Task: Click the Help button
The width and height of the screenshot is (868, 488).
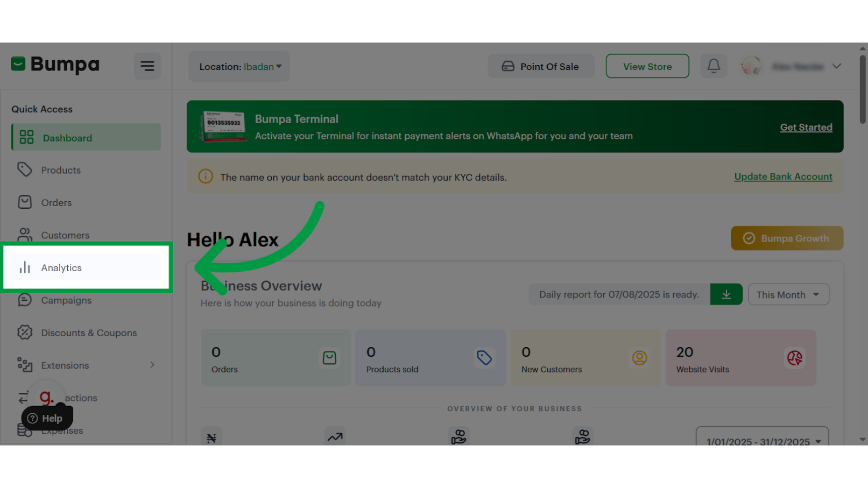Action: click(x=47, y=418)
